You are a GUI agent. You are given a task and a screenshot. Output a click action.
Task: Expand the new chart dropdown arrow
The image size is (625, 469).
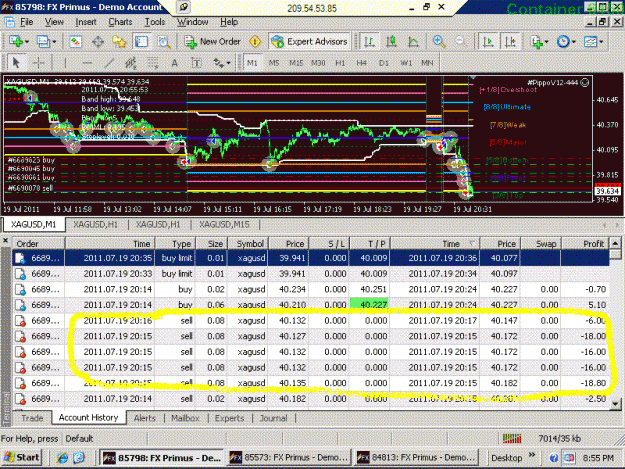click(x=27, y=42)
